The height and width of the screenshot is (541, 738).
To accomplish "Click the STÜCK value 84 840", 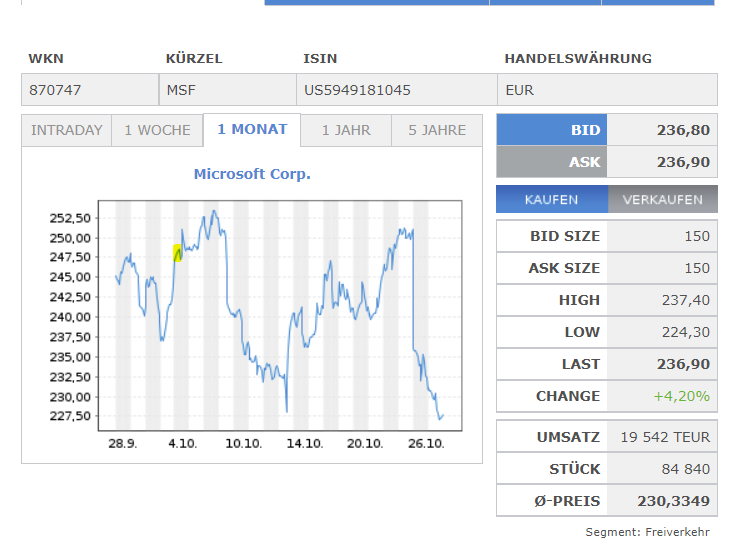I will click(685, 469).
